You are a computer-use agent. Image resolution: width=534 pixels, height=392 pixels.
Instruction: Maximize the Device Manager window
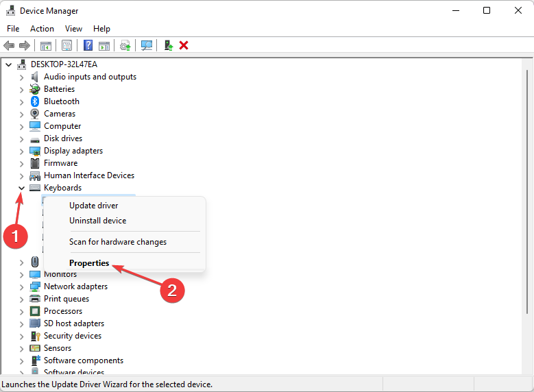pos(487,10)
